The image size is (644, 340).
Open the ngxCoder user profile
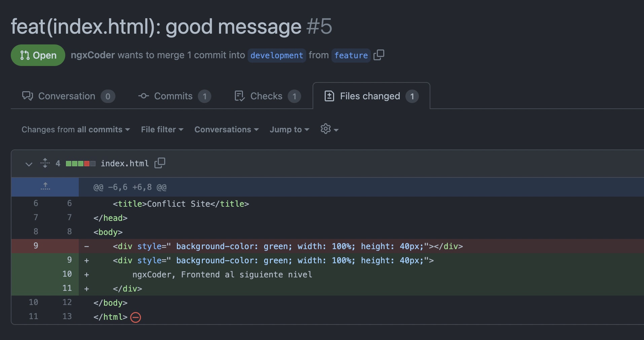coord(93,55)
